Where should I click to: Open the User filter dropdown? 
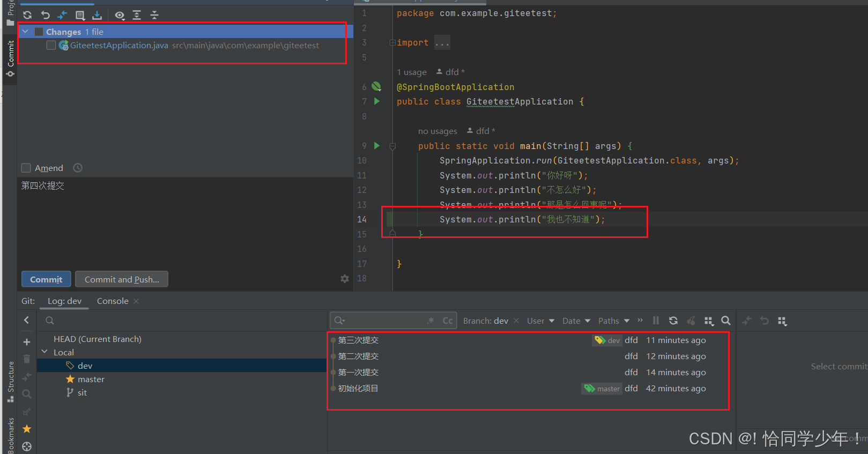[540, 321]
